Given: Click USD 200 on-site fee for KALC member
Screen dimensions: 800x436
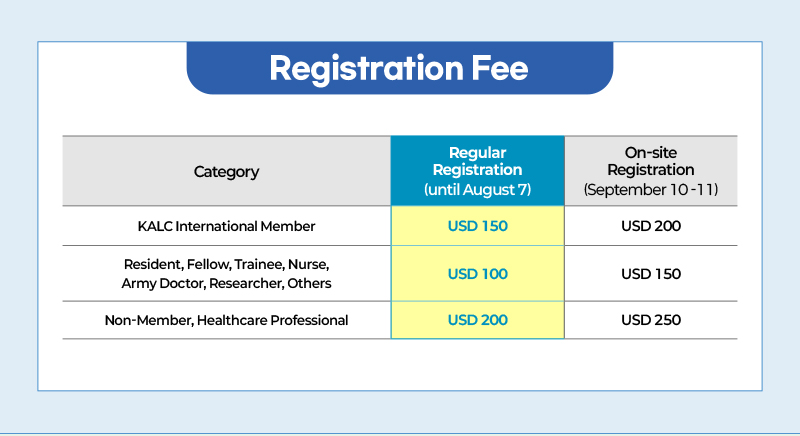Looking at the screenshot, I should [651, 226].
